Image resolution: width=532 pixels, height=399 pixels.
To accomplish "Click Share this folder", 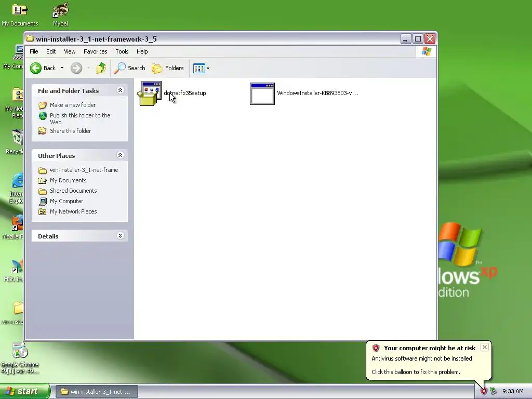I will tap(70, 131).
